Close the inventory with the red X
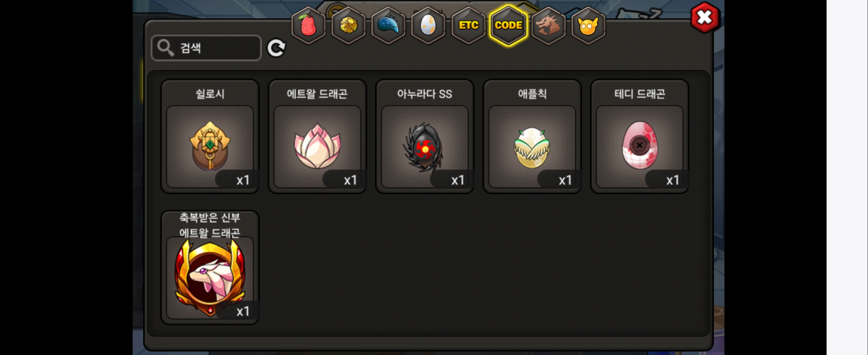The image size is (868, 355). pyautogui.click(x=705, y=17)
